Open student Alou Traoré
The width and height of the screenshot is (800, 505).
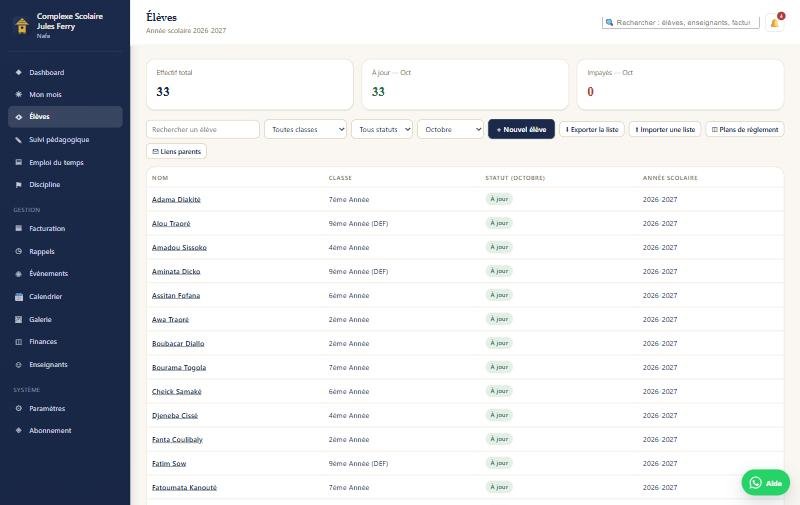[x=171, y=223]
